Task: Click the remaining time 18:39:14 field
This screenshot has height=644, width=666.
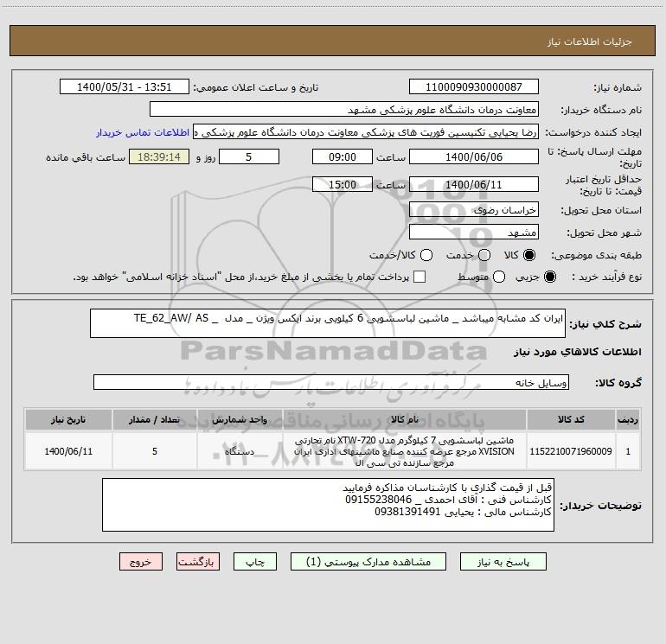Action: point(159,156)
